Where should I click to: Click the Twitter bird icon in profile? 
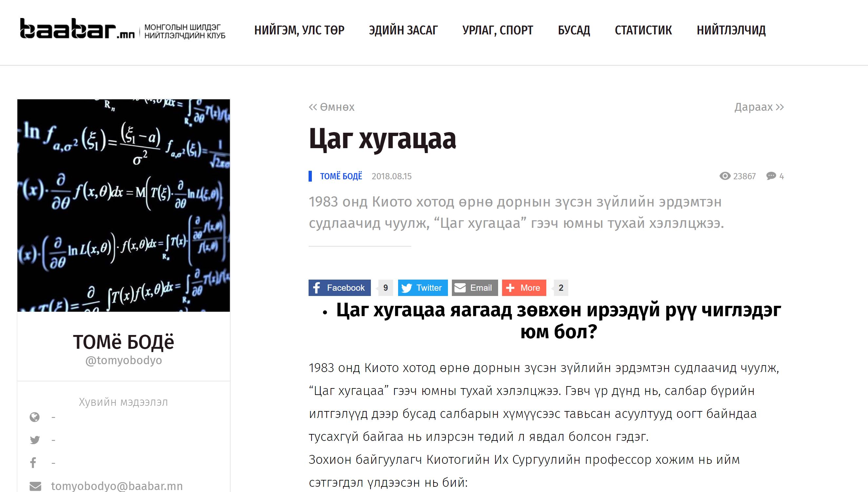coord(34,440)
